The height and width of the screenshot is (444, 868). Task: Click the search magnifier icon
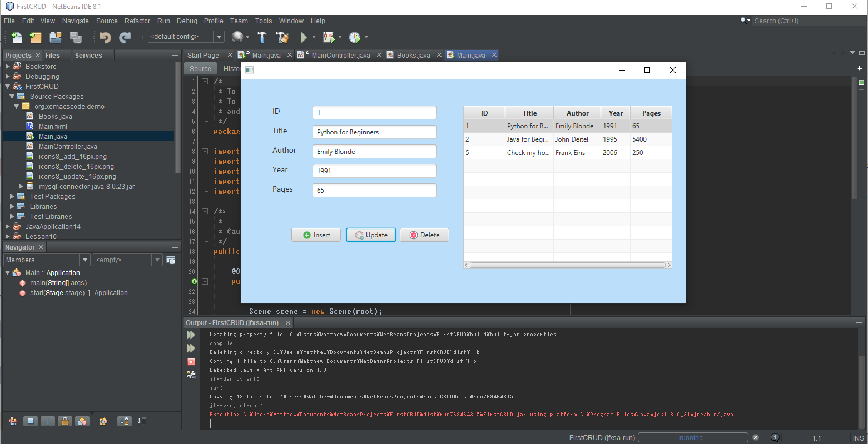[745, 21]
